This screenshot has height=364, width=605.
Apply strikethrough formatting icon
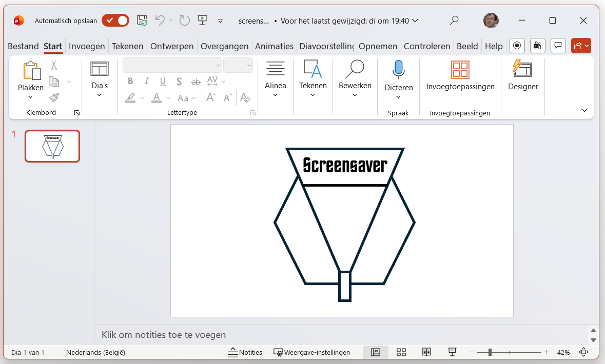click(195, 81)
